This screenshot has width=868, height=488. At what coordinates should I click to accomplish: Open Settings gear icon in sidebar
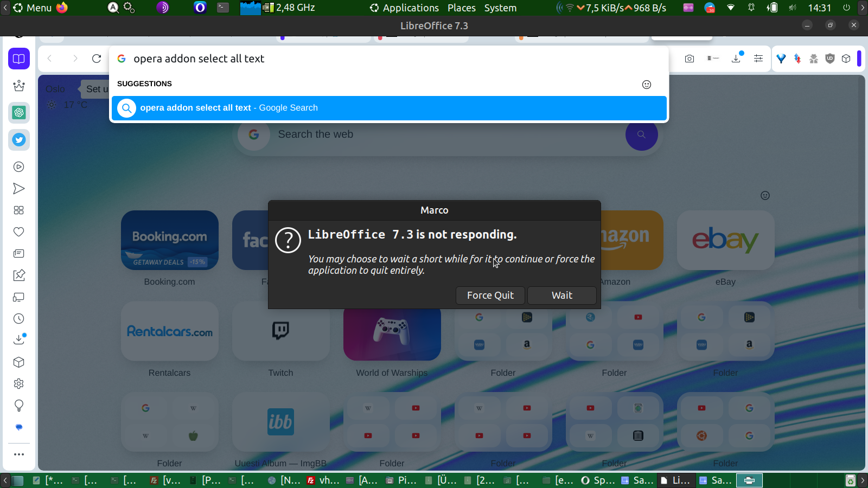click(19, 384)
